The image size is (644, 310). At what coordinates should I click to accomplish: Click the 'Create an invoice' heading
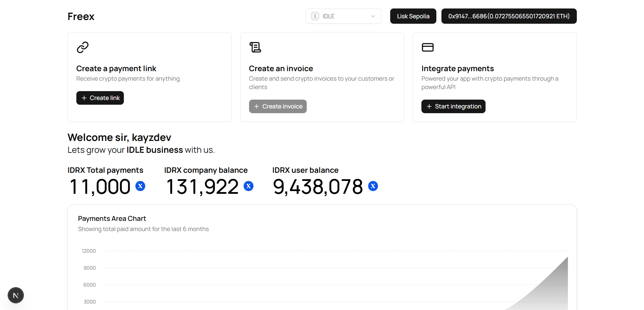(281, 69)
